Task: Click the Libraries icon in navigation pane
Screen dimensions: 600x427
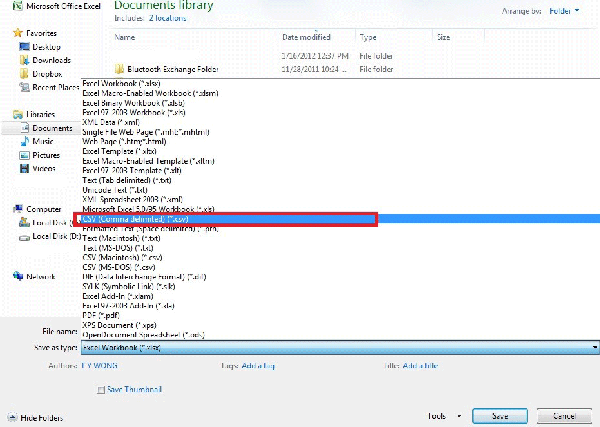Action: 18,114
